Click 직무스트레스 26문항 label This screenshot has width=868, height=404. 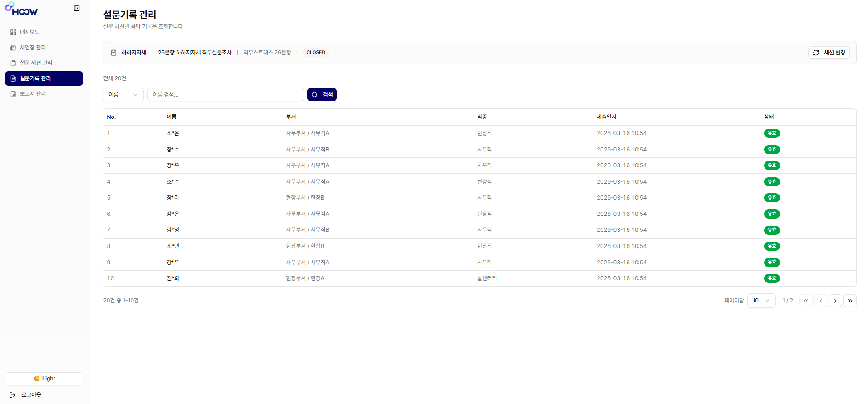pyautogui.click(x=267, y=53)
